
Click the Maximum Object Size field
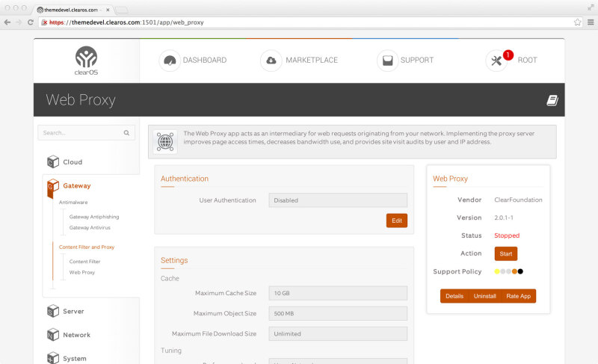tap(338, 313)
